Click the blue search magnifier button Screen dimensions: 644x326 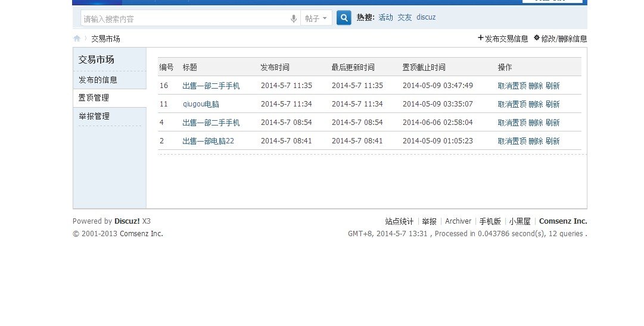[x=344, y=18]
